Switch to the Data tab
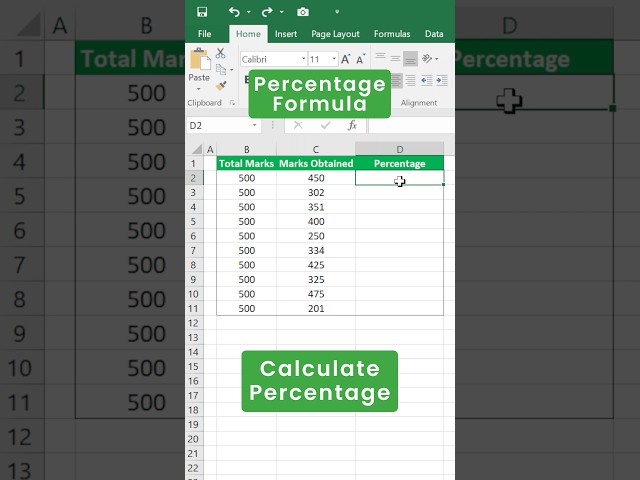640x480 pixels. [x=434, y=34]
